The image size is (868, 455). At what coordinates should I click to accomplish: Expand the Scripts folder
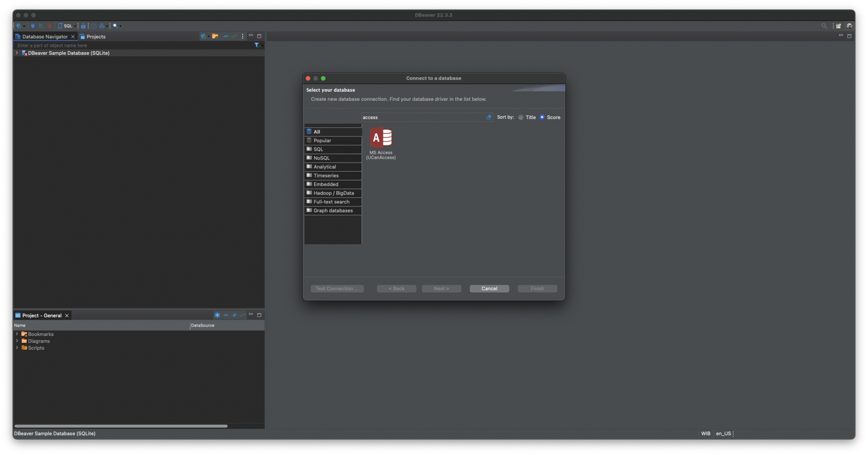[x=17, y=348]
